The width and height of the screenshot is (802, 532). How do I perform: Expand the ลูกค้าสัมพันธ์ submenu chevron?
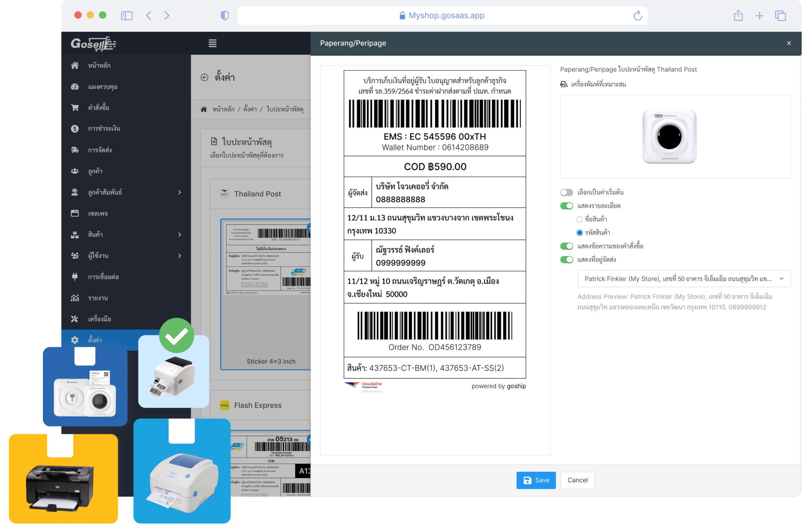tap(180, 192)
